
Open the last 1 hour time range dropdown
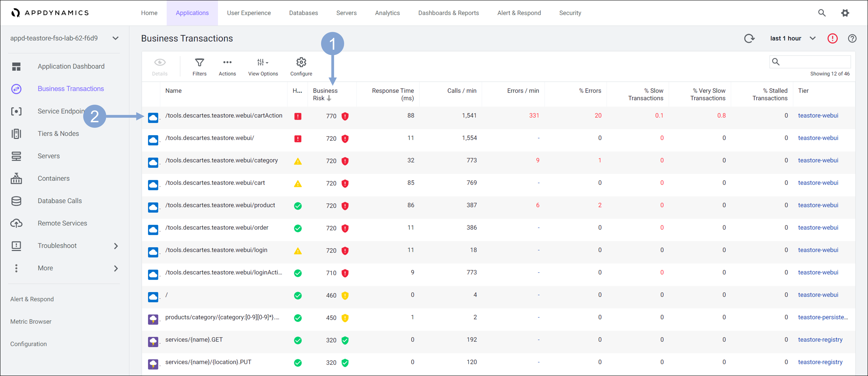(792, 38)
